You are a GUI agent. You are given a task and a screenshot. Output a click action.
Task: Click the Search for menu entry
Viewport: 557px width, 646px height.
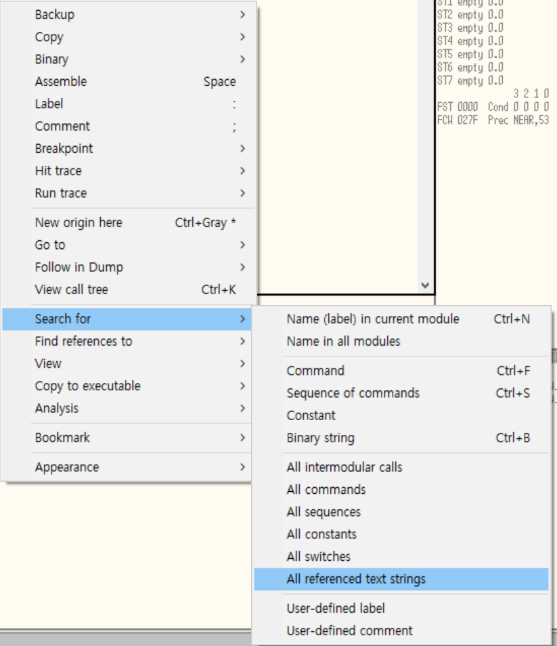(127, 319)
